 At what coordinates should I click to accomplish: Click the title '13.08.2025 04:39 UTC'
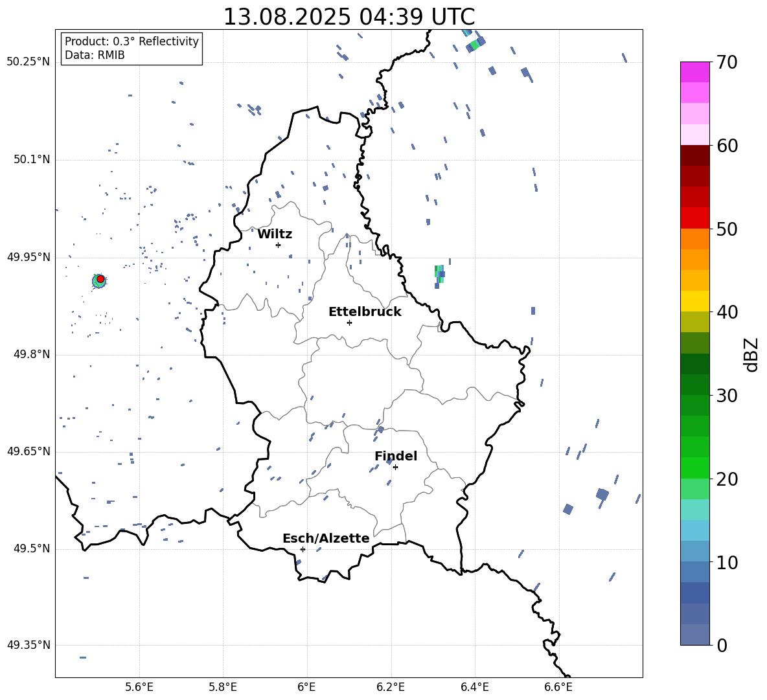pos(349,17)
